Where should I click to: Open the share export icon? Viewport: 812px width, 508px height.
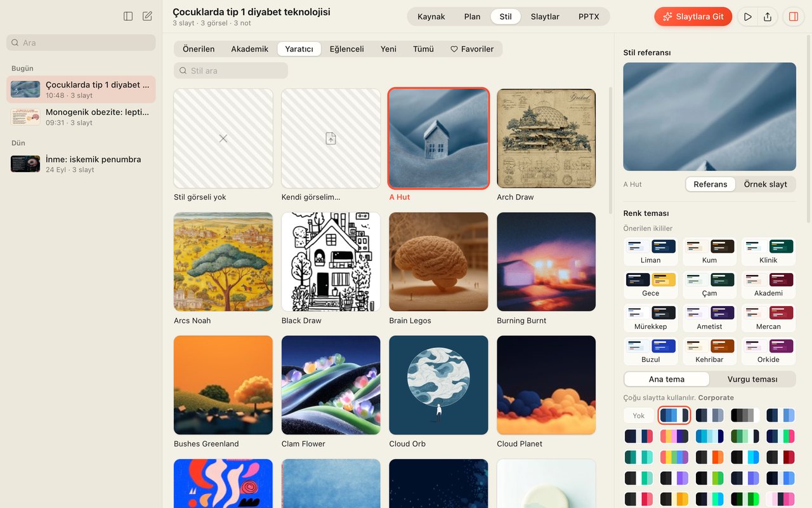pyautogui.click(x=768, y=17)
